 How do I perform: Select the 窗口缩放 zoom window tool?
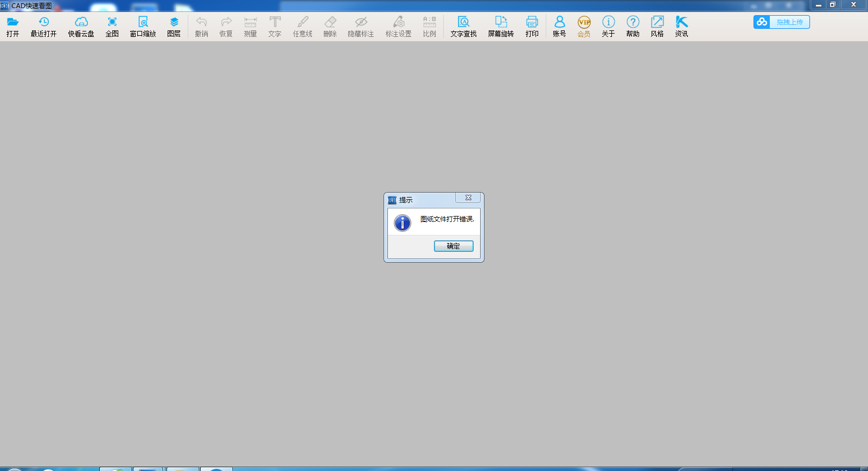[x=143, y=27]
